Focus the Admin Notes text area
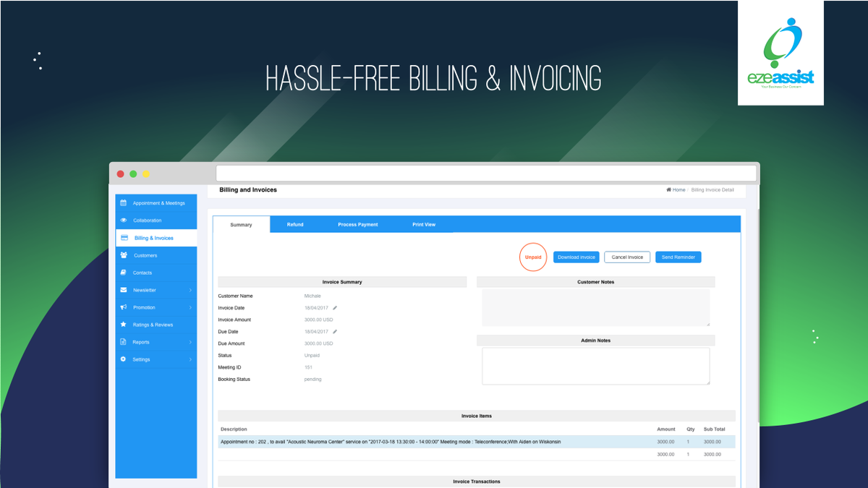Image resolution: width=868 pixels, height=488 pixels. (x=596, y=367)
